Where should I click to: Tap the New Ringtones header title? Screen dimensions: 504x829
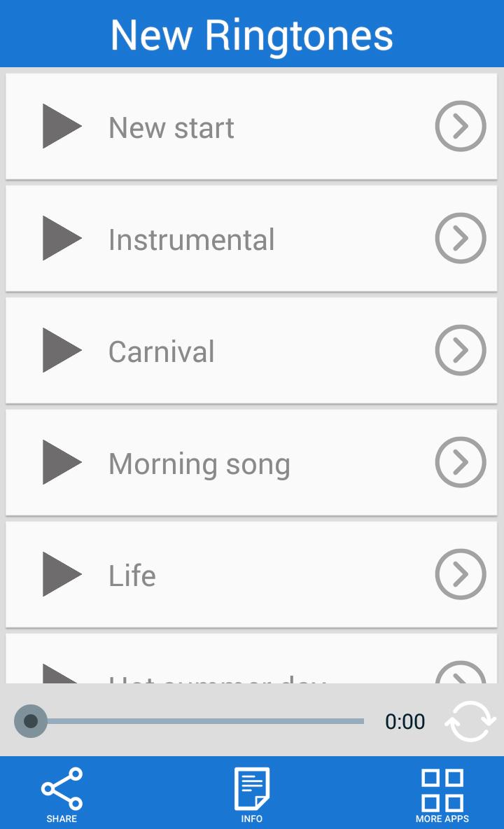252,34
